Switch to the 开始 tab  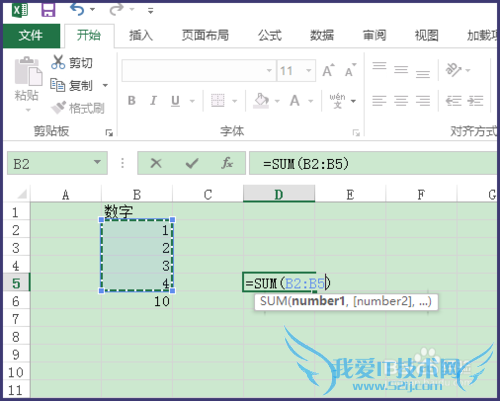(89, 35)
